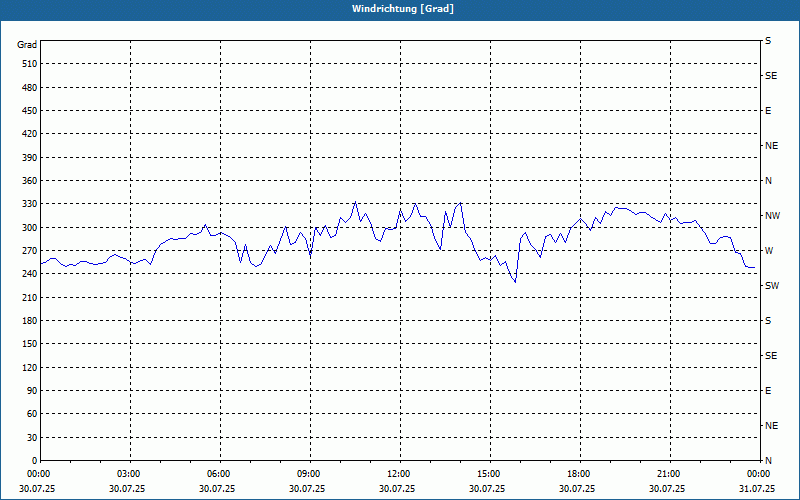Click the 300 y-axis label
This screenshot has height=500, width=800.
[30, 228]
